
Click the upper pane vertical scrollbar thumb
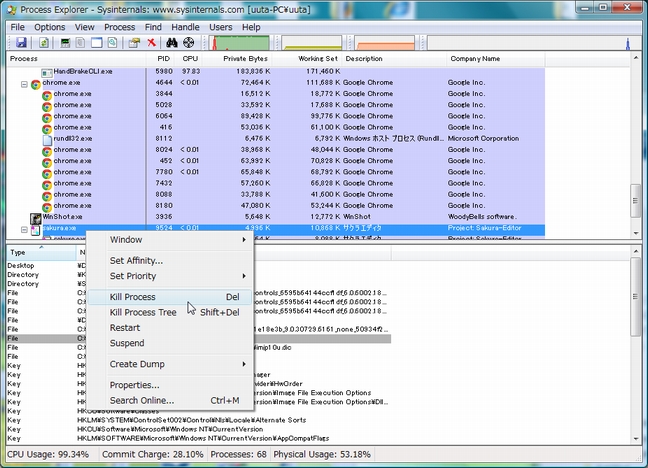[636, 201]
